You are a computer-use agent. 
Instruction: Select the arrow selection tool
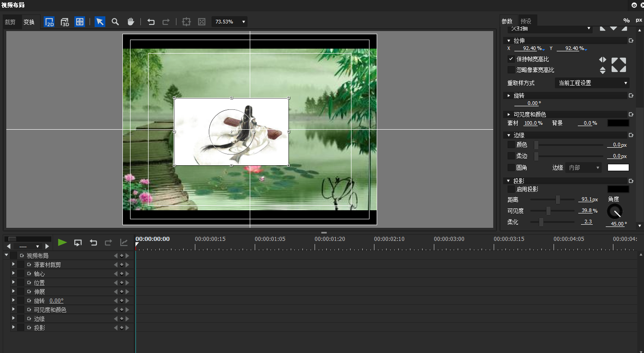[100, 22]
